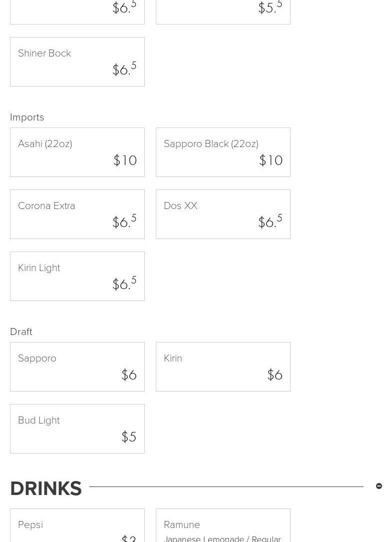
Task: Click the Bud Light draft item
Action: 77,428
